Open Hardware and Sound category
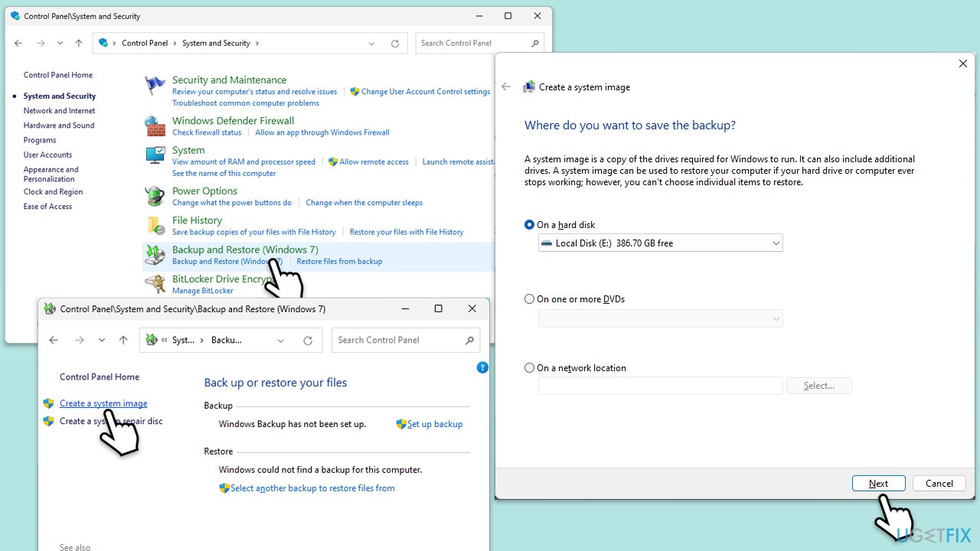980x551 pixels. pos(59,126)
